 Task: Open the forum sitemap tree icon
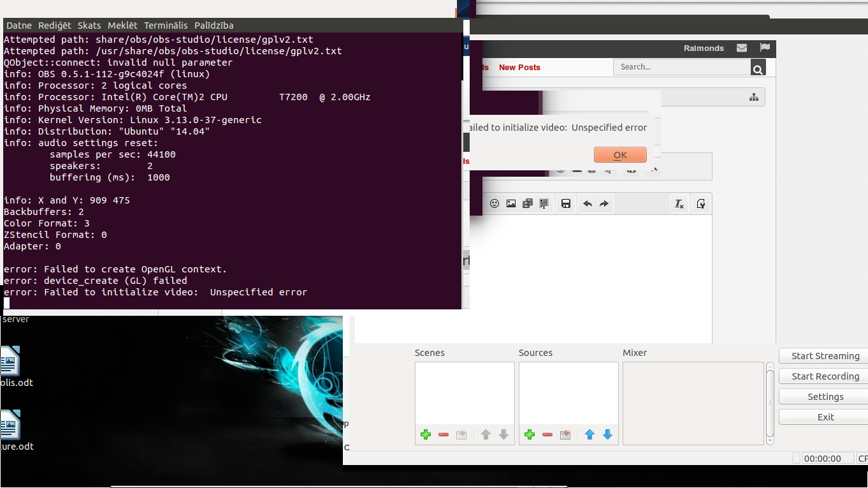pos(754,97)
